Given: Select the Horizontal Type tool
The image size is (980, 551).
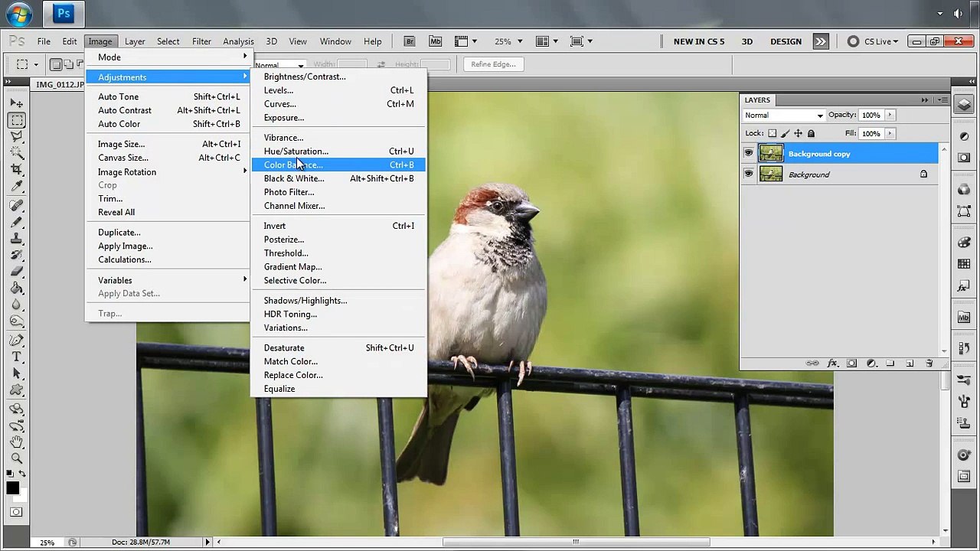Looking at the screenshot, I should click(x=17, y=357).
